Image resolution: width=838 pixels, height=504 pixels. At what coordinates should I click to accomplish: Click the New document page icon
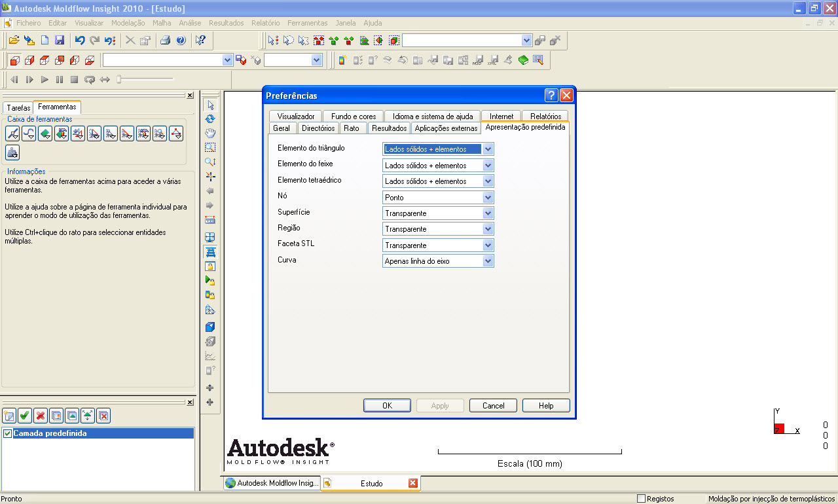[45, 41]
